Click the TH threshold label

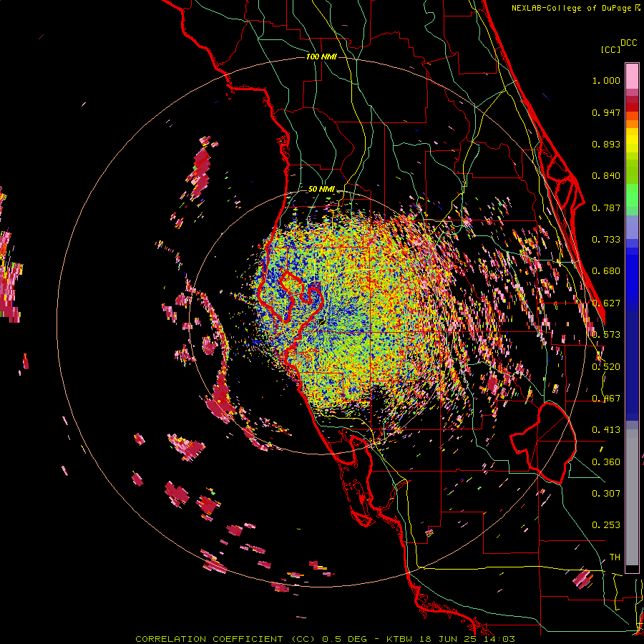tap(615, 557)
